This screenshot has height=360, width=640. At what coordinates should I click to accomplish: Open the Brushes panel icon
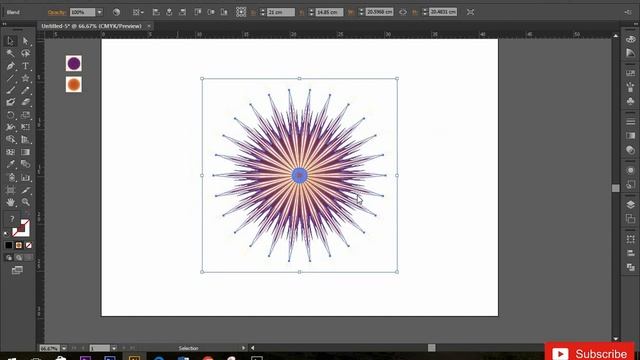tap(630, 87)
